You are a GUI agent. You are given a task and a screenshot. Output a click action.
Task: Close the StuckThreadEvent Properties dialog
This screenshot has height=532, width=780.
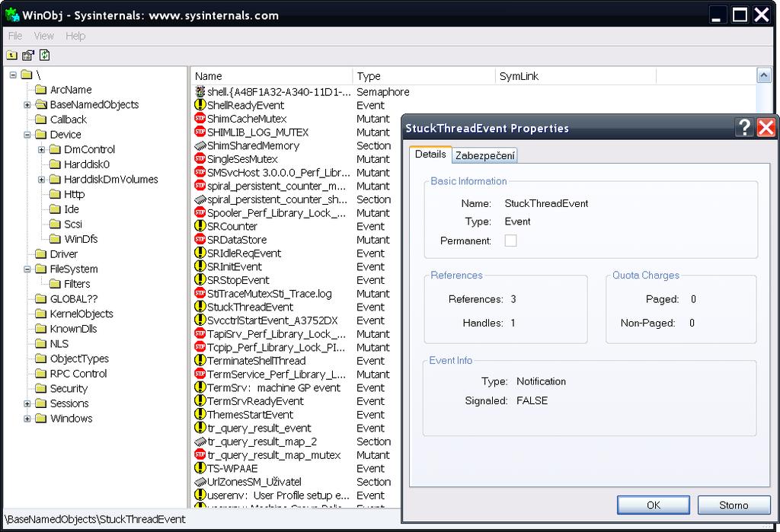click(x=766, y=127)
